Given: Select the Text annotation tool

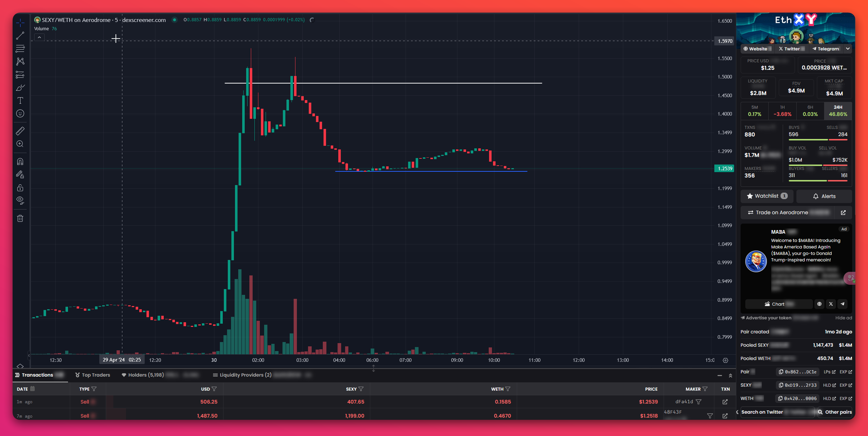Looking at the screenshot, I should [x=20, y=101].
